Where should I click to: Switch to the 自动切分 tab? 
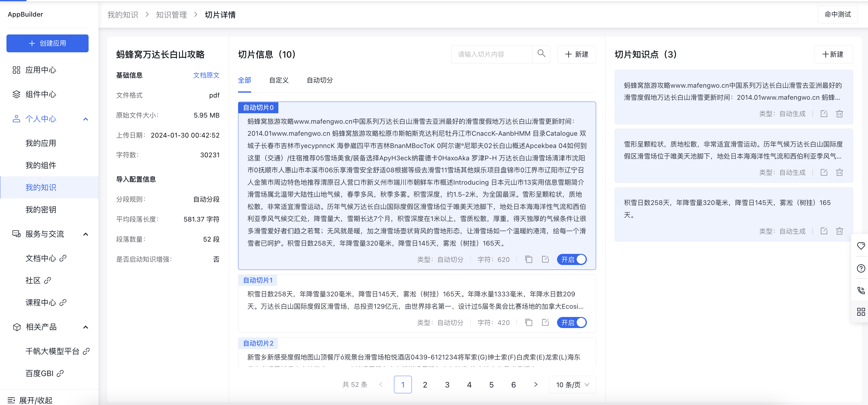[320, 80]
